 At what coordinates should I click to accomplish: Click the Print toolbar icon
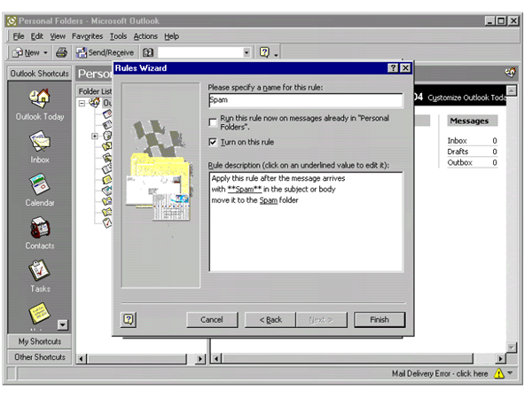pyautogui.click(x=61, y=52)
